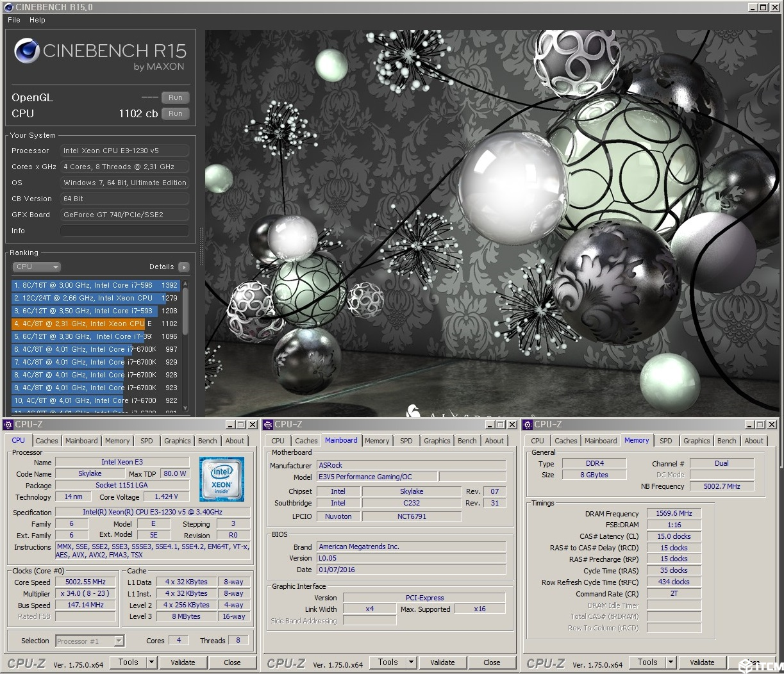Click CPU-Z title bar icon of first window
The height and width of the screenshot is (674, 784).
pos(8,424)
